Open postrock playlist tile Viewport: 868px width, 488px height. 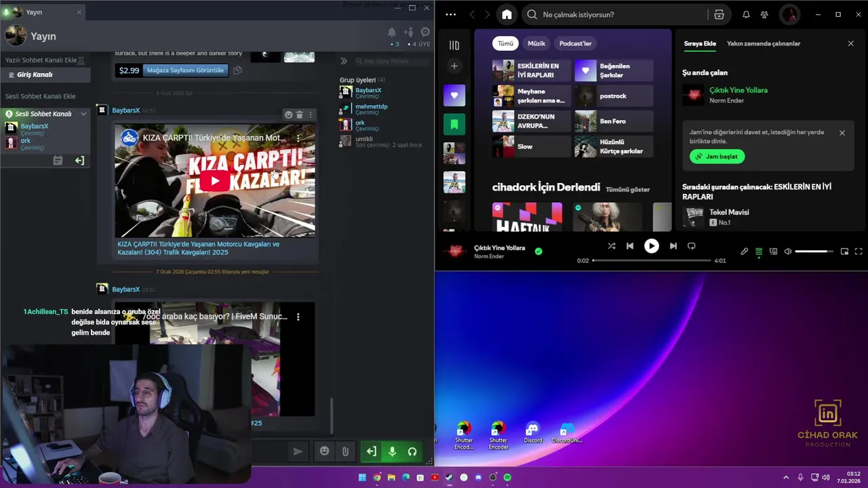tap(614, 96)
